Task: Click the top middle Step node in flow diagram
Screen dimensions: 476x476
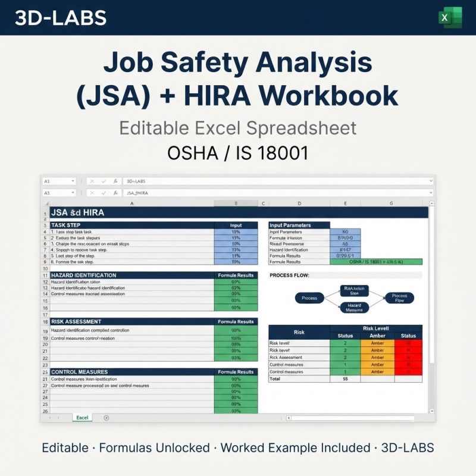Action: (354, 291)
